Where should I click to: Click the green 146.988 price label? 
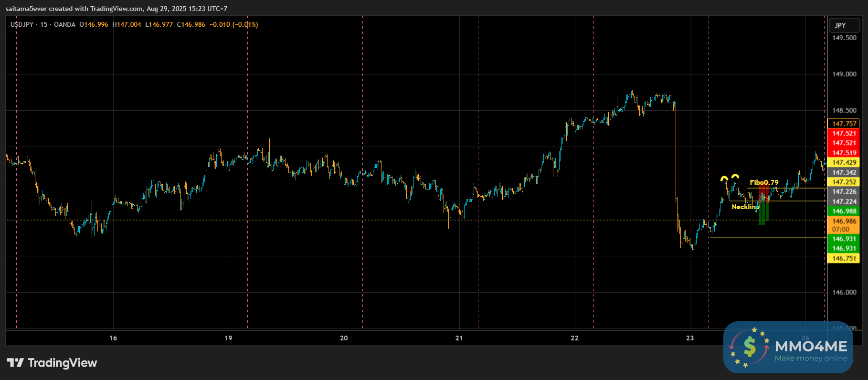click(844, 211)
